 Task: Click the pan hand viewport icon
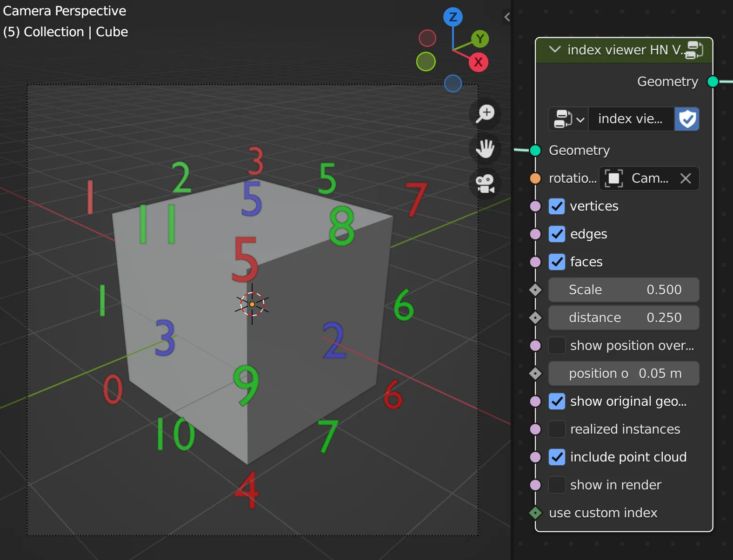(485, 149)
